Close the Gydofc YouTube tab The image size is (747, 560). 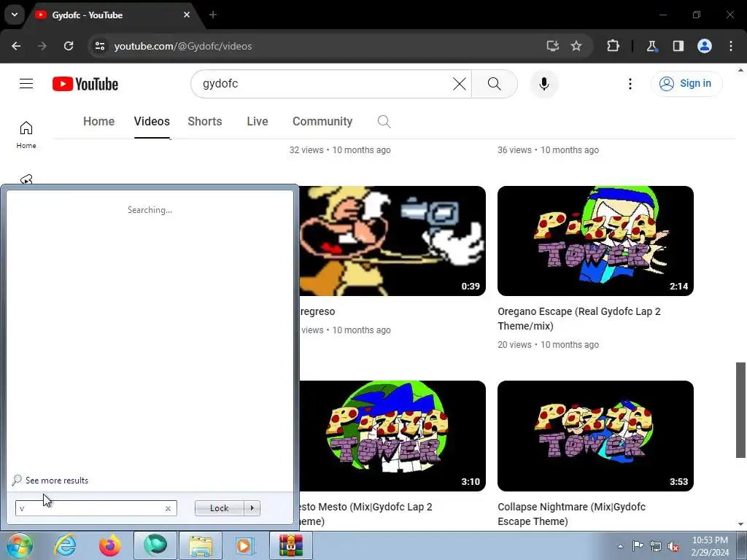click(187, 15)
